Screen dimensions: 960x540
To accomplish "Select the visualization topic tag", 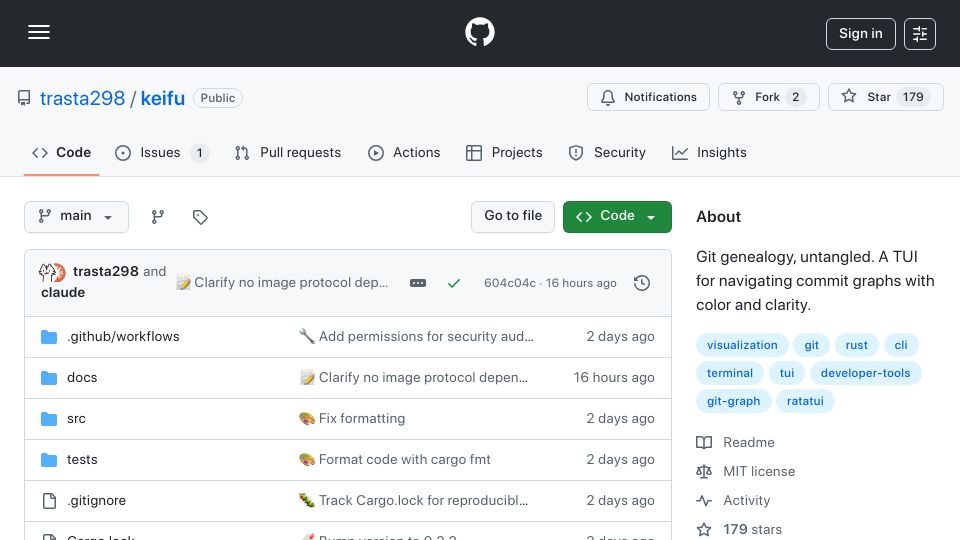I will (x=742, y=345).
